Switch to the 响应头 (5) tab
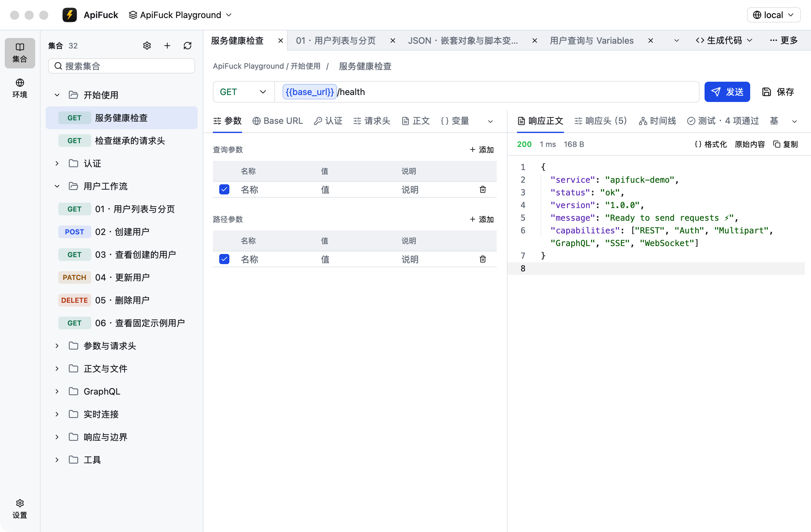 point(600,121)
